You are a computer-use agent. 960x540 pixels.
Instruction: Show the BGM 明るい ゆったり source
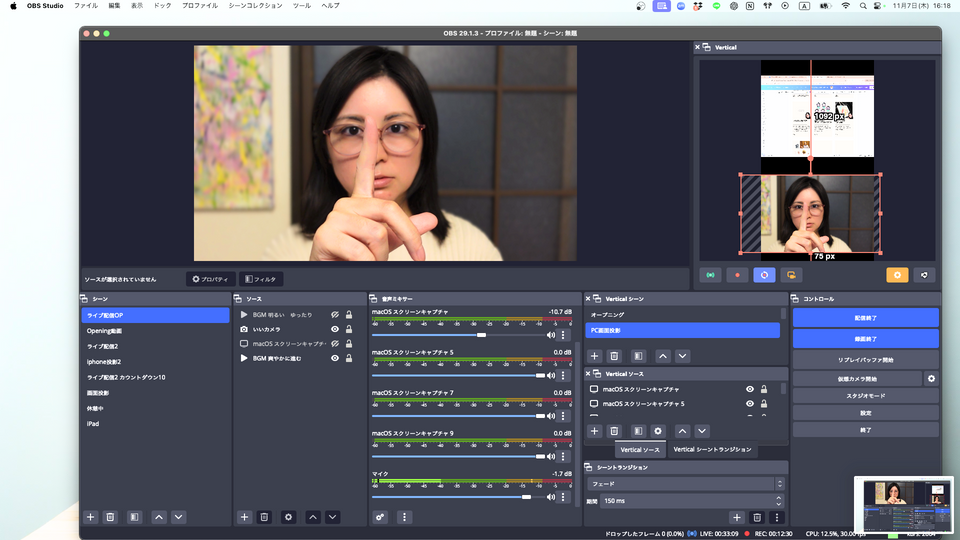[335, 315]
